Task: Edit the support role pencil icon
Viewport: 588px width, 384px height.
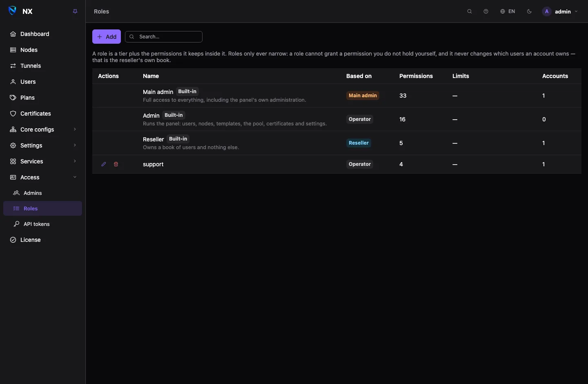Action: [x=104, y=164]
